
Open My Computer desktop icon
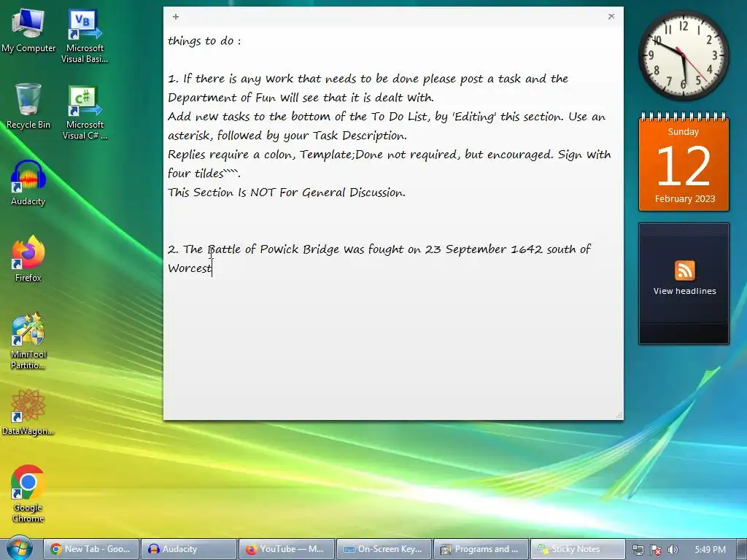point(28,30)
